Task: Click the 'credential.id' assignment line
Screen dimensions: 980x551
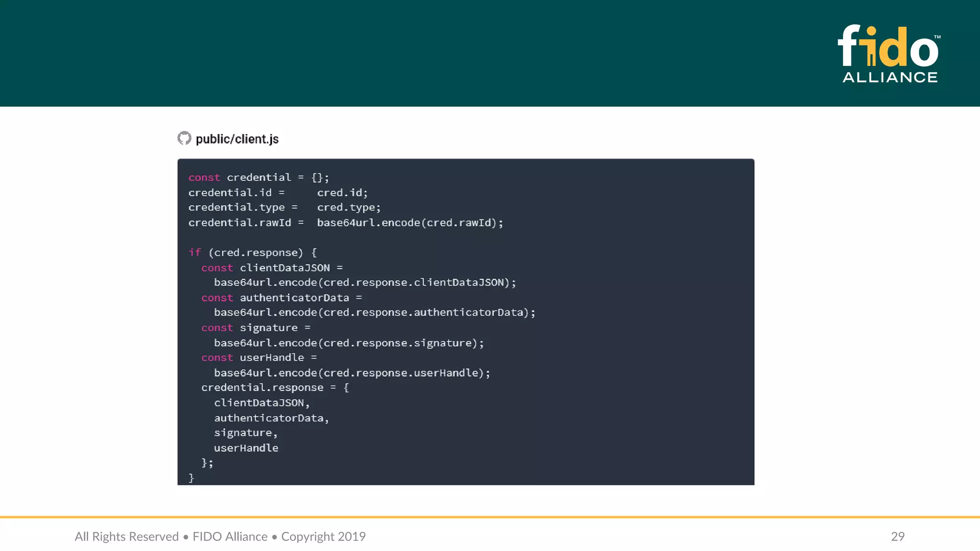Action: (278, 193)
